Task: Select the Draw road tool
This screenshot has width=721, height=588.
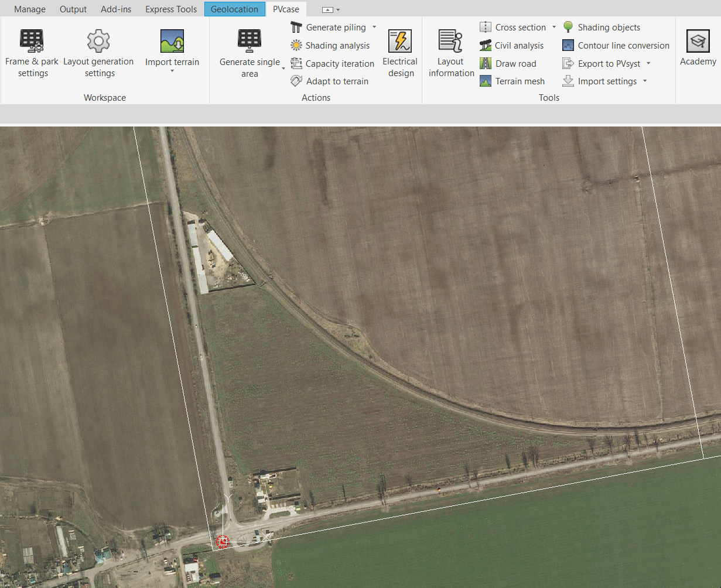Action: (508, 64)
